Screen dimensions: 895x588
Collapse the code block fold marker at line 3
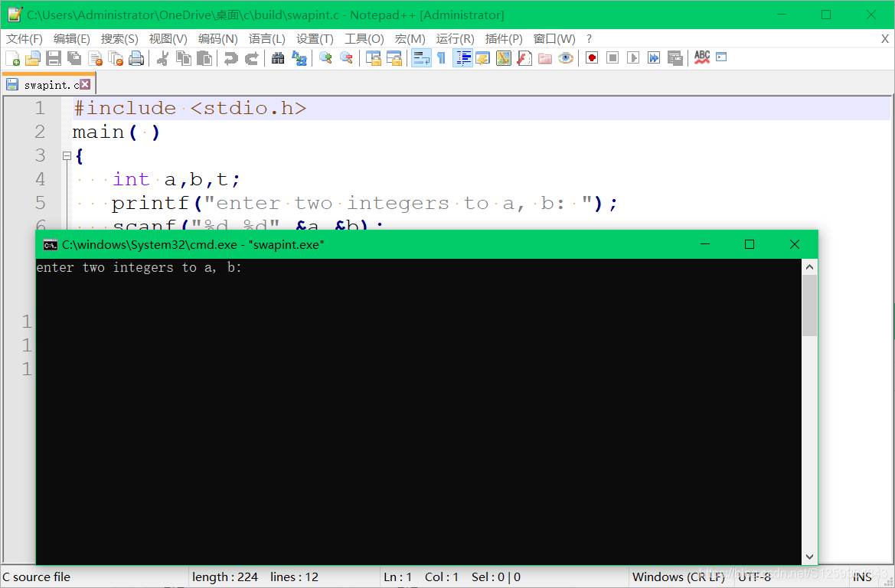pyautogui.click(x=66, y=155)
